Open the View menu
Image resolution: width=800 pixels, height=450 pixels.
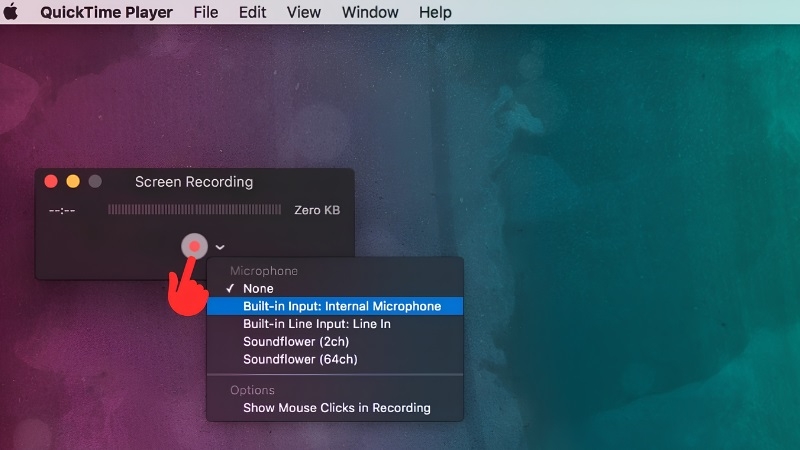click(x=304, y=12)
